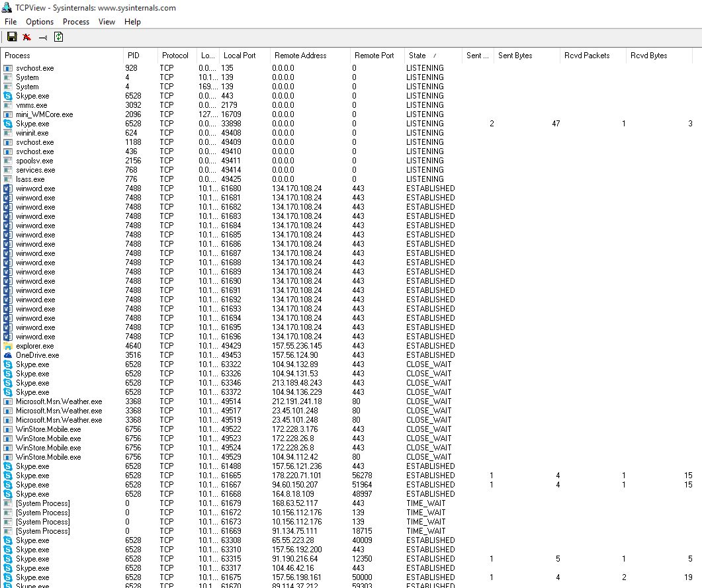Click the Skype icon on local port 61675 row
This screenshot has height=588, width=702.
click(8, 577)
